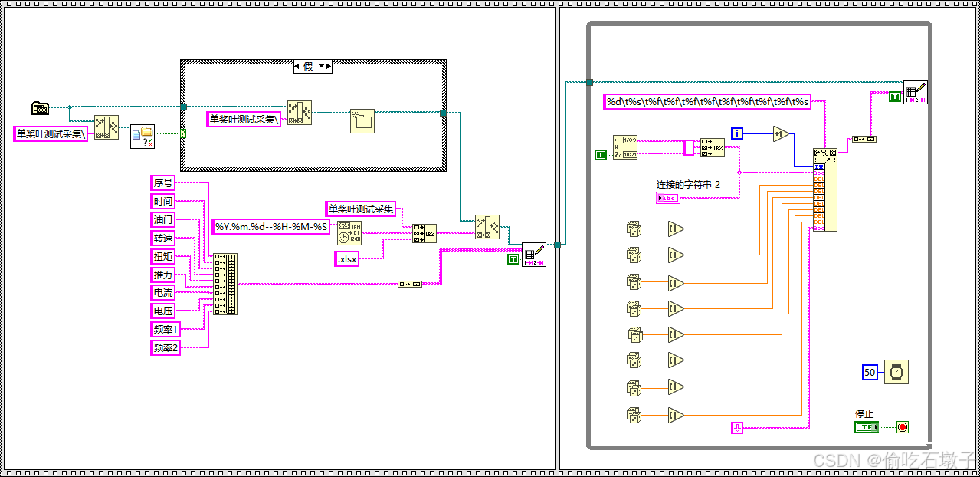Select the 序号 string constant

pos(163,183)
